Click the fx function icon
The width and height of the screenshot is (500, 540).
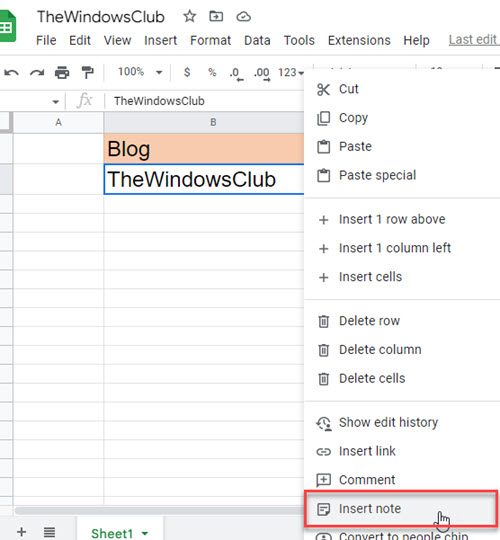(84, 101)
